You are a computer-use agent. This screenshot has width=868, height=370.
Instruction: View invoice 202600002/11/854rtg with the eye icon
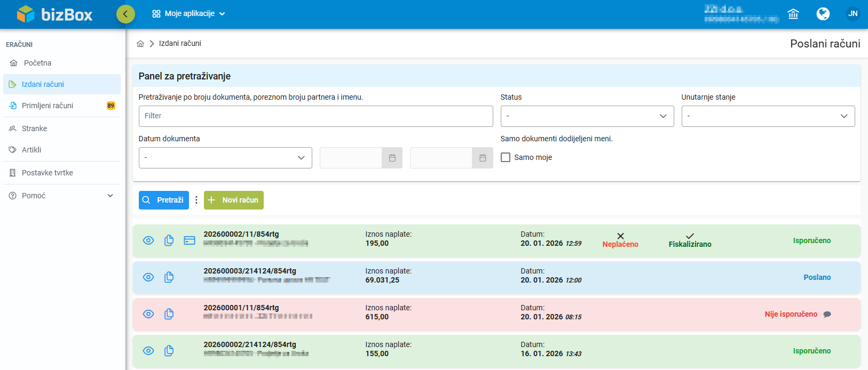(148, 240)
